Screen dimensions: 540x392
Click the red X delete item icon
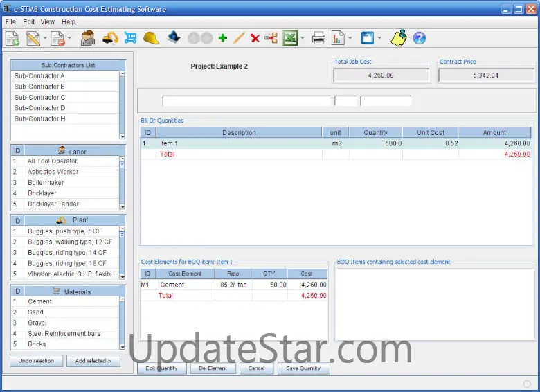pyautogui.click(x=255, y=38)
